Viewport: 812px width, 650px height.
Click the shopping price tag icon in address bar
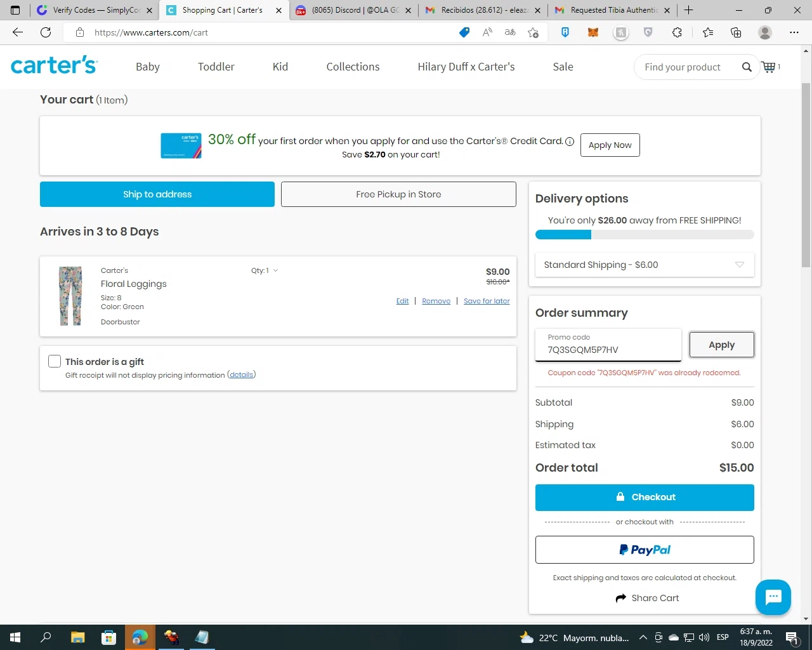click(x=464, y=32)
